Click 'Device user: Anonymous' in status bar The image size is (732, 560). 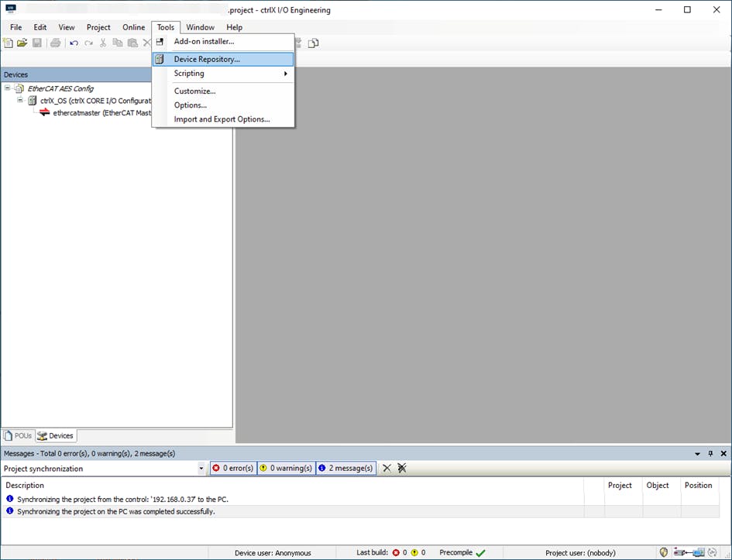(x=273, y=553)
